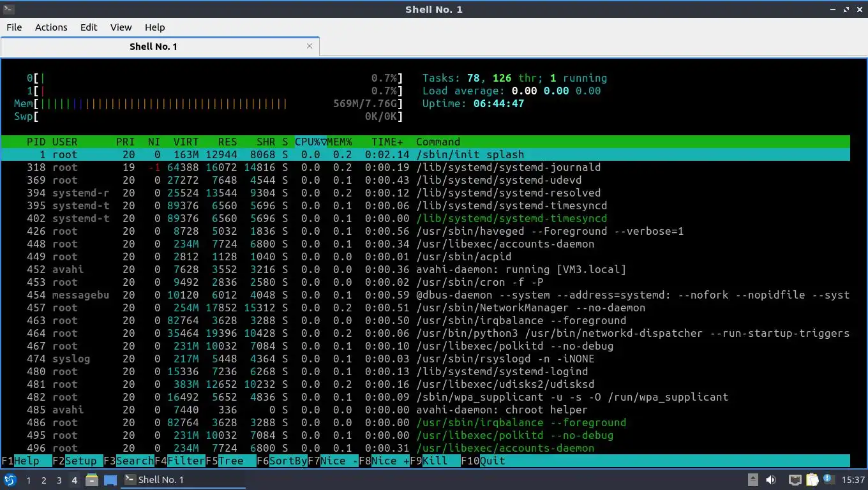Select the systemd-journald process row
Screen dimensions: 868x490
(426, 167)
